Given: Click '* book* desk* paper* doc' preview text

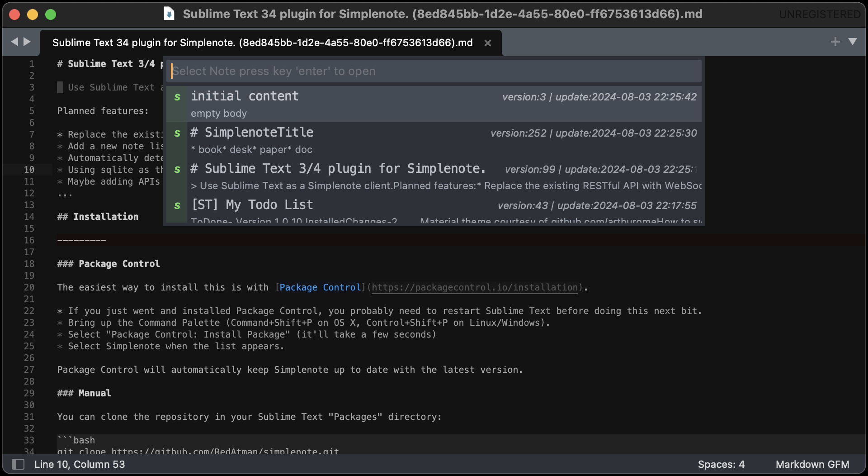Looking at the screenshot, I should tap(251, 149).
